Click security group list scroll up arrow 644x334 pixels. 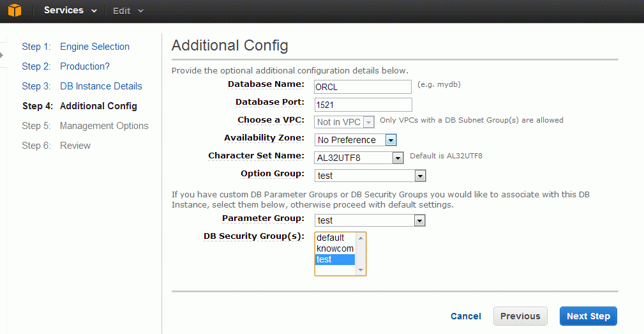point(361,238)
